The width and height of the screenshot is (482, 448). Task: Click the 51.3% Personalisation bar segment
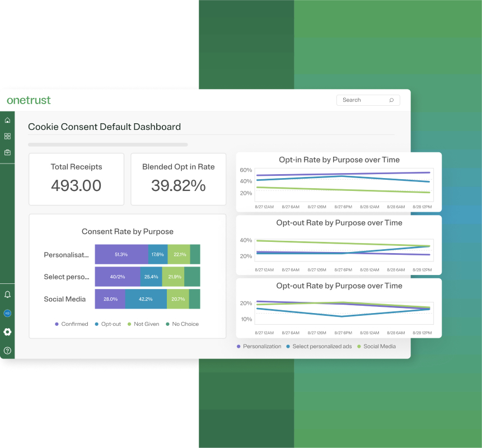(121, 254)
